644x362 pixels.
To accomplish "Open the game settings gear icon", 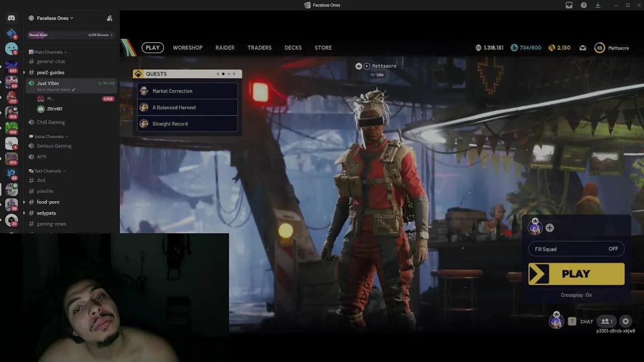I will coord(625,321).
